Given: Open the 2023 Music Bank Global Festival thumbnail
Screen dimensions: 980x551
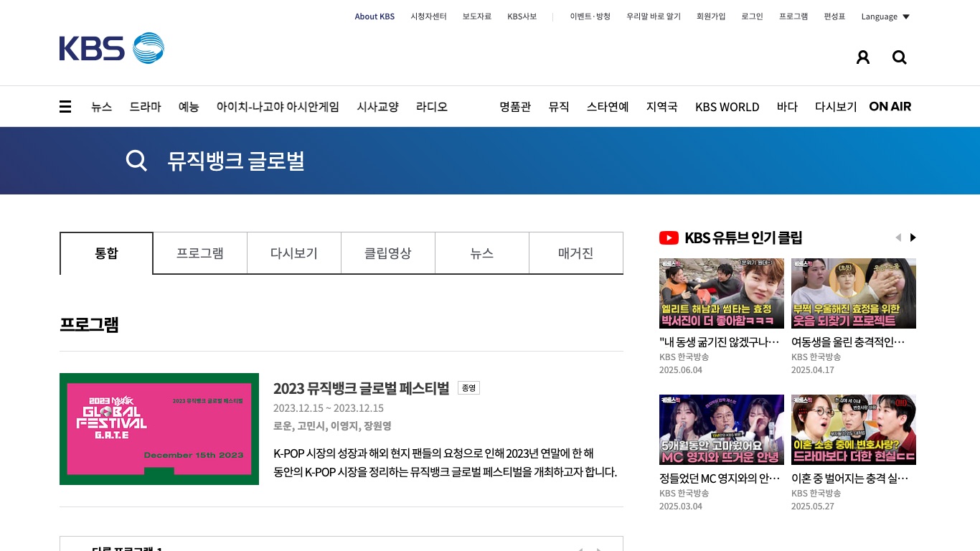Looking at the screenshot, I should pos(159,429).
